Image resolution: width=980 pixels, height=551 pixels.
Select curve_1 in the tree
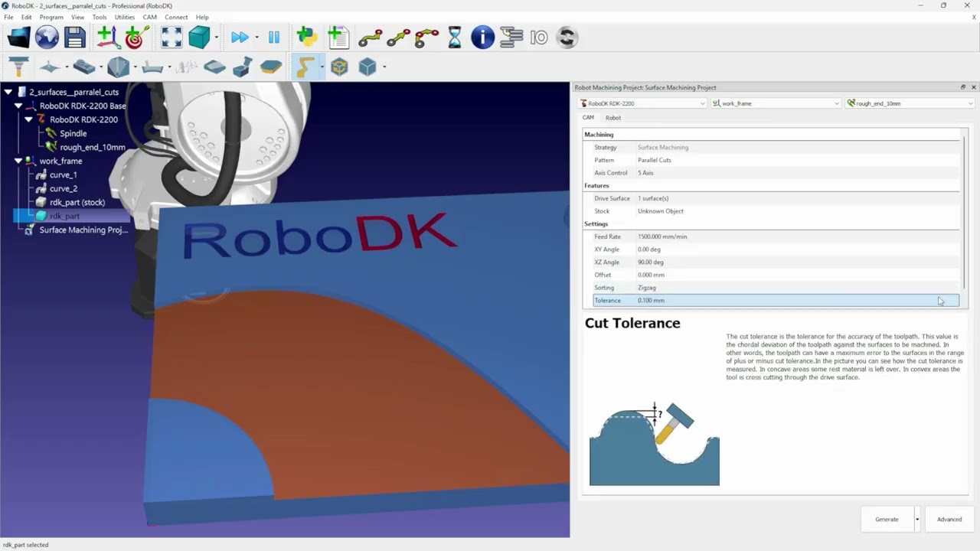pyautogui.click(x=63, y=174)
